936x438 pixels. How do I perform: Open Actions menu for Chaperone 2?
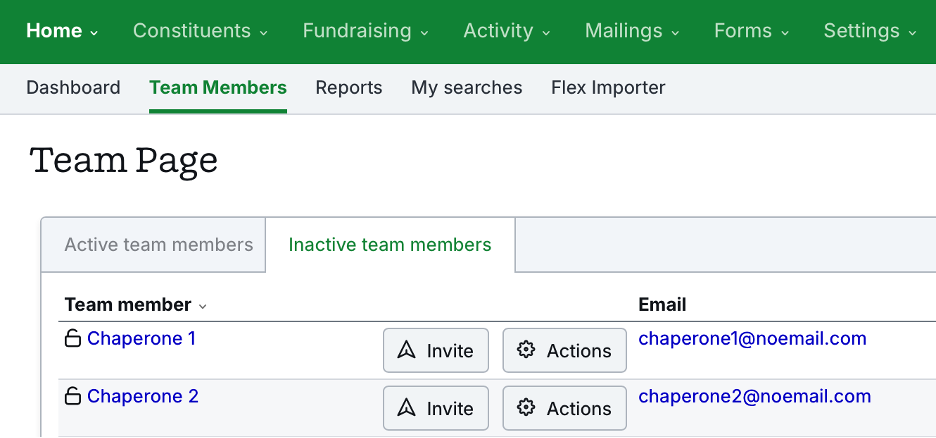point(564,408)
